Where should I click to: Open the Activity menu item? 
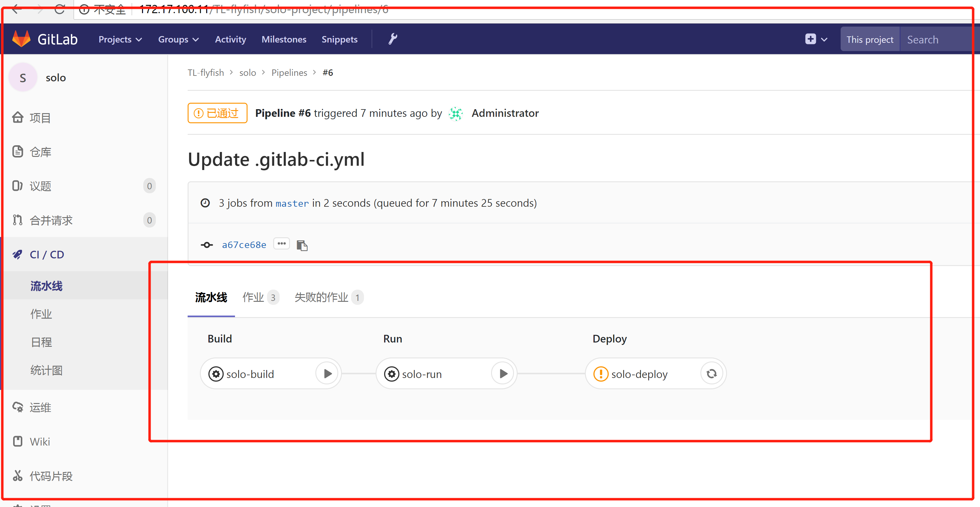[230, 39]
